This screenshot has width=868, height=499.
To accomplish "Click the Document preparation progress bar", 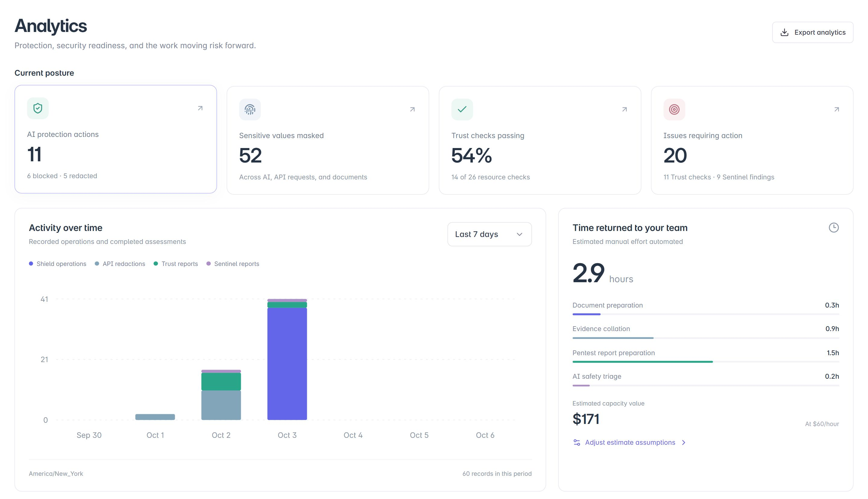I will click(x=705, y=314).
